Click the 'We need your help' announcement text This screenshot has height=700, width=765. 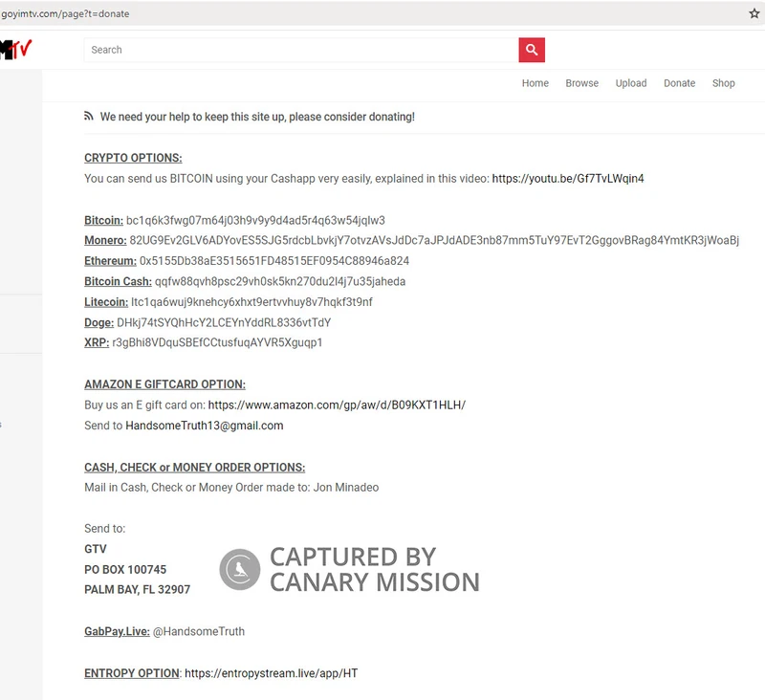coord(257,117)
